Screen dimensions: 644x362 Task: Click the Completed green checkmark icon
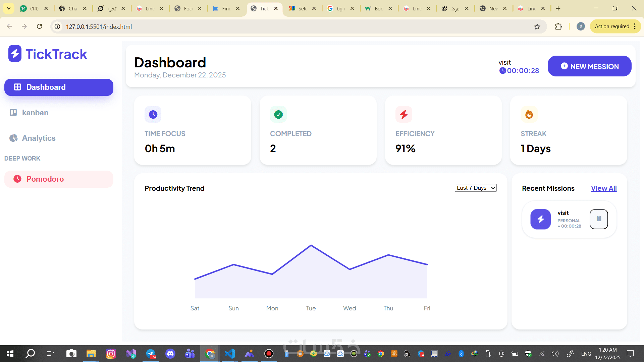point(278,115)
